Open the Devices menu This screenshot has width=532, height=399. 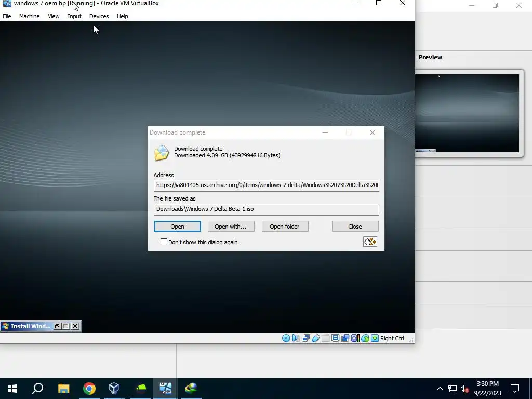click(99, 16)
